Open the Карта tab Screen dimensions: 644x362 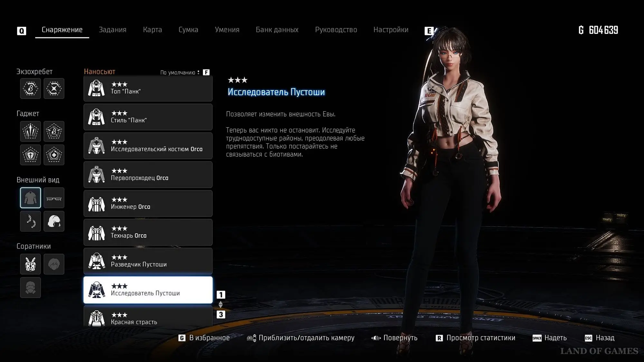(x=153, y=30)
